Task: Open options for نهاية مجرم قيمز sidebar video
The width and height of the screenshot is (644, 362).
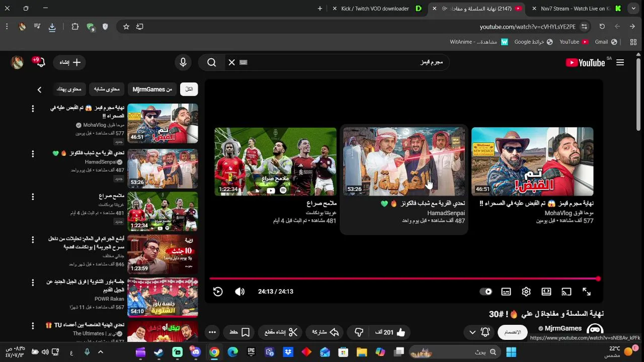Action: (x=33, y=109)
